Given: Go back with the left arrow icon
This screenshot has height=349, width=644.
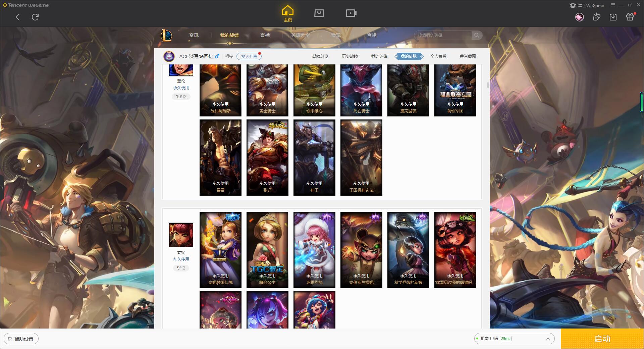Looking at the screenshot, I should click(x=18, y=17).
